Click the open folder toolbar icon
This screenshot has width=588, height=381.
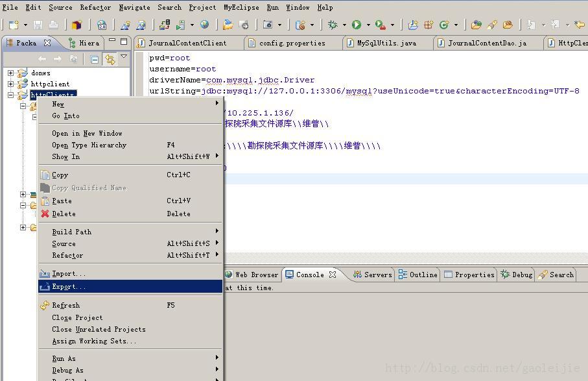tap(228, 25)
